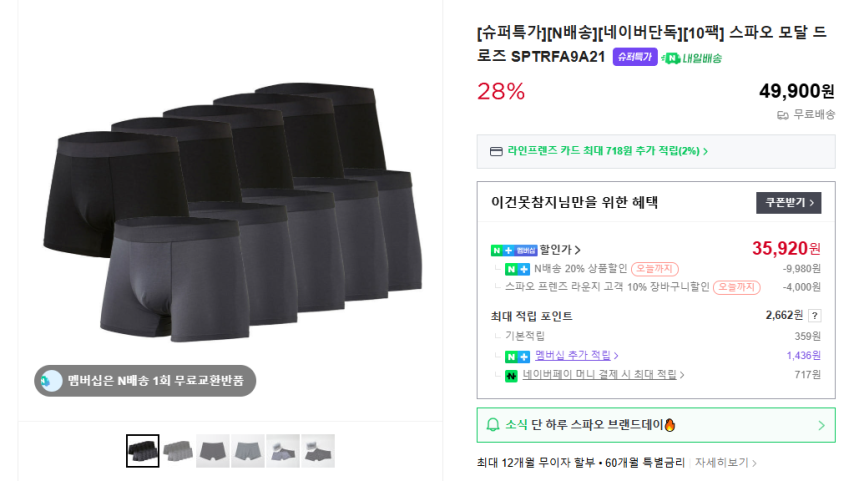Open the 멤버십 추가 적립 link

click(x=575, y=355)
